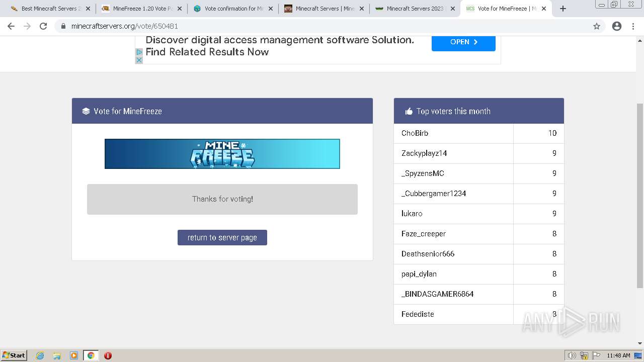Show desktop via taskbar corner icon

[638, 355]
